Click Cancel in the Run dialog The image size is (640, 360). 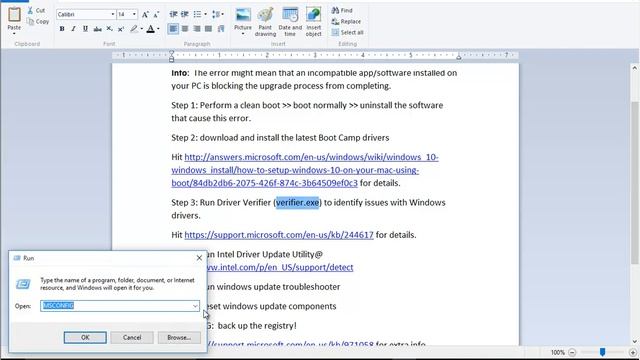(132, 338)
